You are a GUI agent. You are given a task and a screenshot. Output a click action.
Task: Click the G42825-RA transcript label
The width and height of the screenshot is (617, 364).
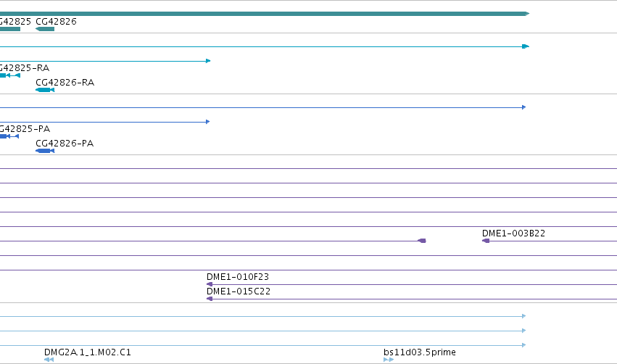point(25,68)
